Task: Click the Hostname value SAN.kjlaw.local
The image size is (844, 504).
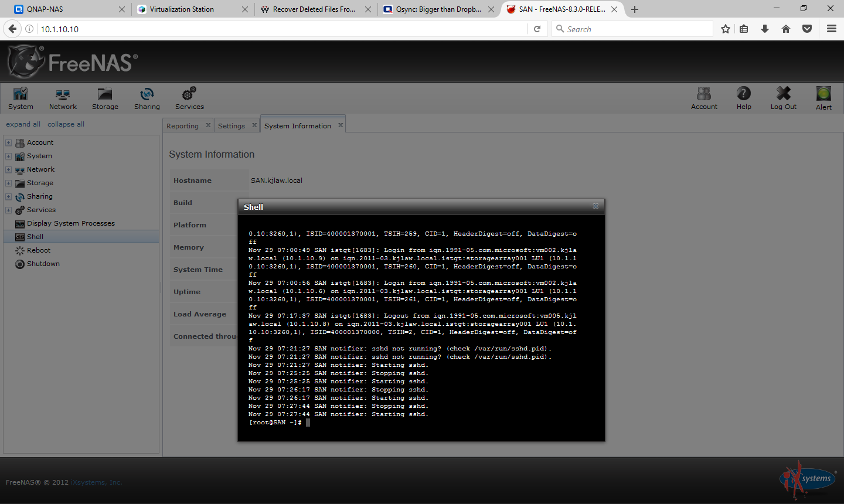Action: pyautogui.click(x=277, y=181)
